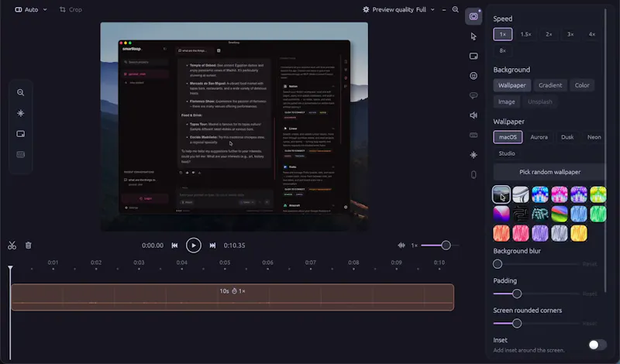Open the cursor settings icon
The height and width of the screenshot is (364, 620).
point(474,36)
